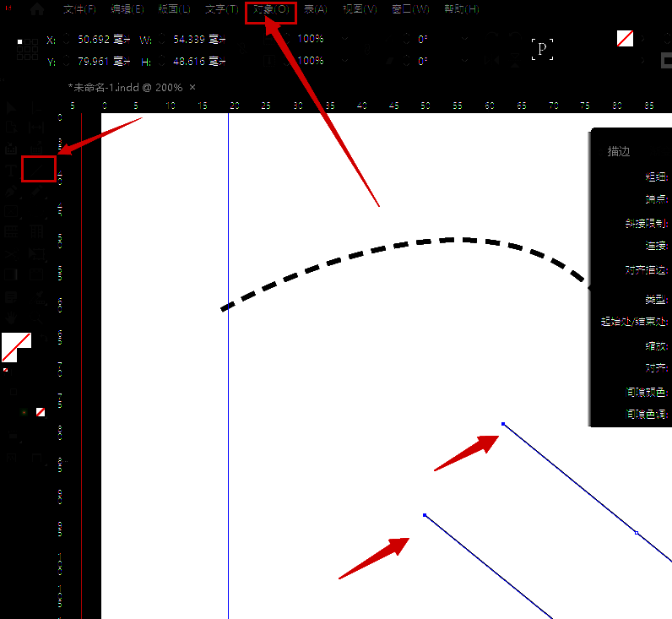Click the Home icon in the top bar
Screen dimensions: 672x619
click(x=36, y=9)
